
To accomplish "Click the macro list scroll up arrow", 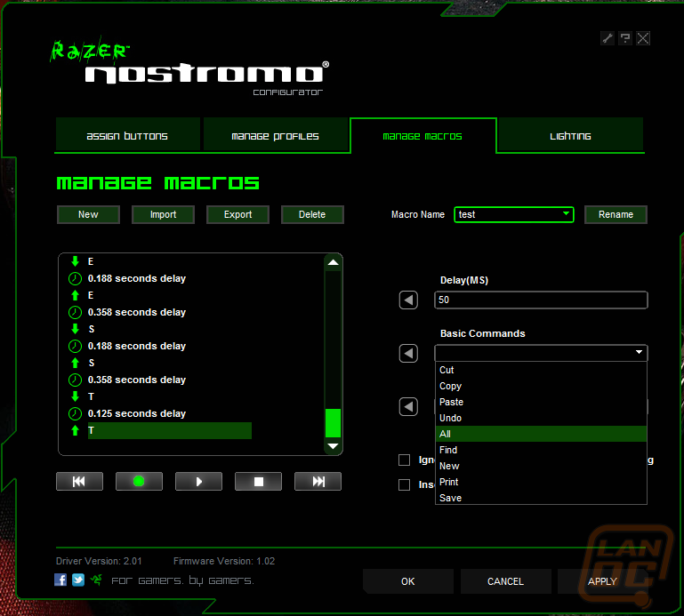I will pos(334,262).
